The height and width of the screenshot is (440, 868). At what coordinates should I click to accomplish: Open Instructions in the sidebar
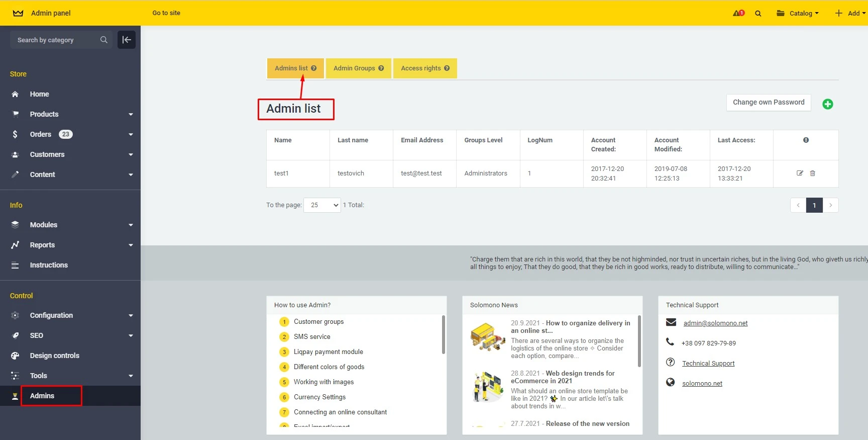(x=49, y=265)
